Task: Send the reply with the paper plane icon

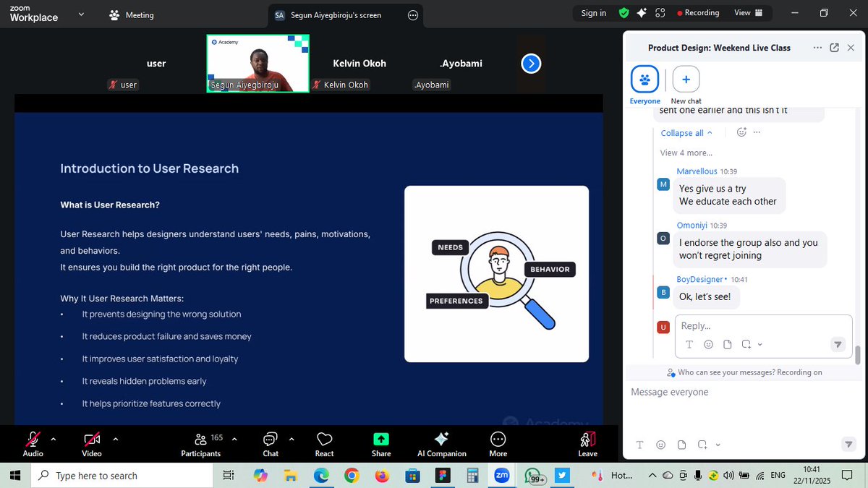Action: 838,345
